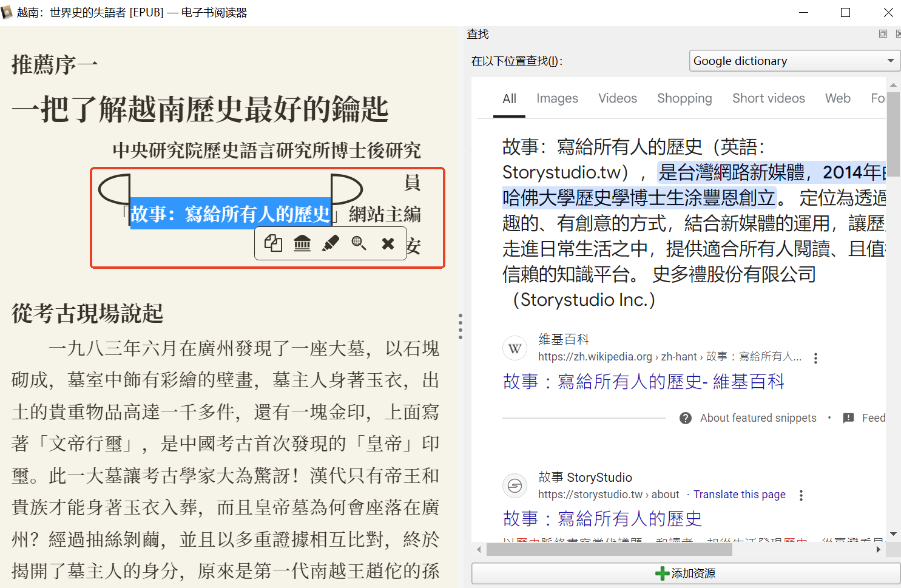Open the Google dictionary lookup source dropdown

coord(794,61)
